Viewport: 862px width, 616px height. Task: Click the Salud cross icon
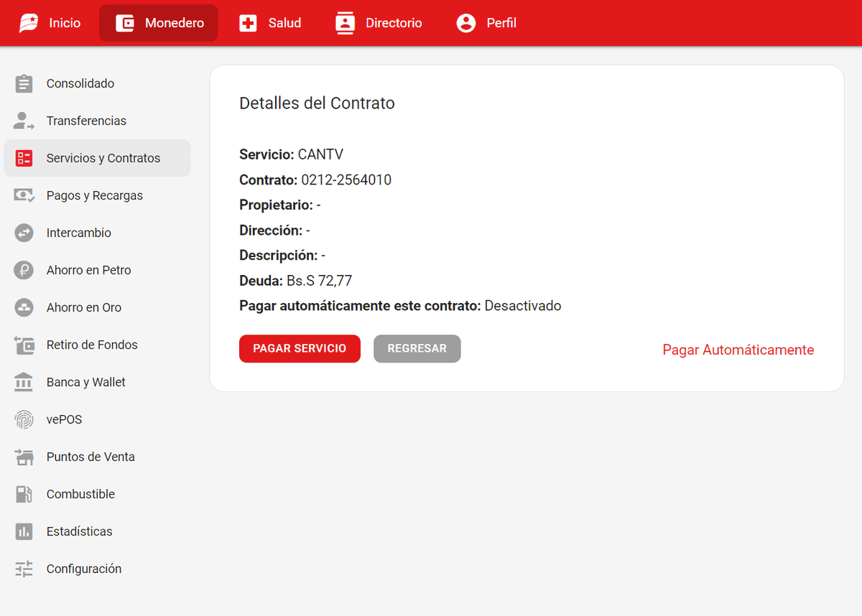tap(248, 23)
